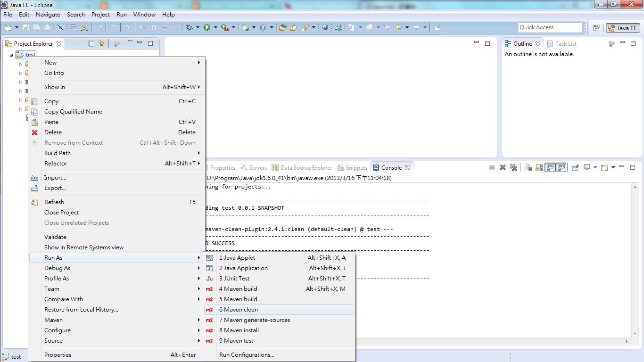Viewport: 644px width, 362px height.
Task: Click Close Project menu entry
Action: tap(117, 213)
